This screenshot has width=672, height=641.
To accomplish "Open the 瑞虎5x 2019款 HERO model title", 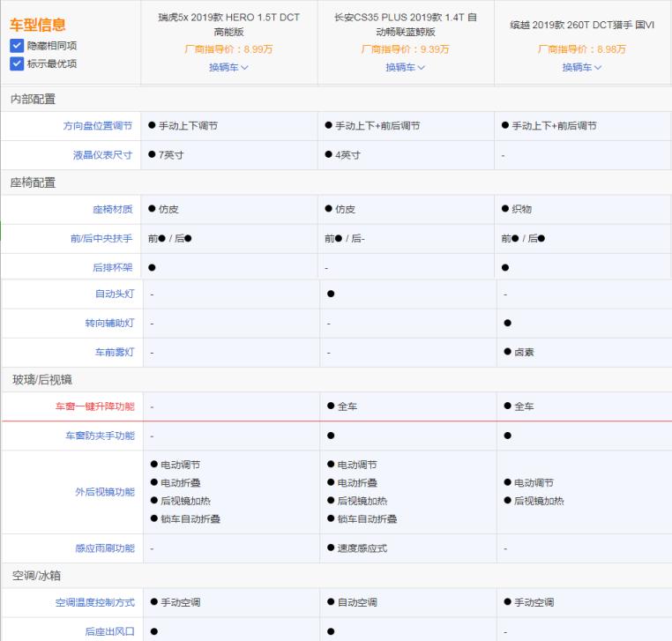I will (x=229, y=25).
